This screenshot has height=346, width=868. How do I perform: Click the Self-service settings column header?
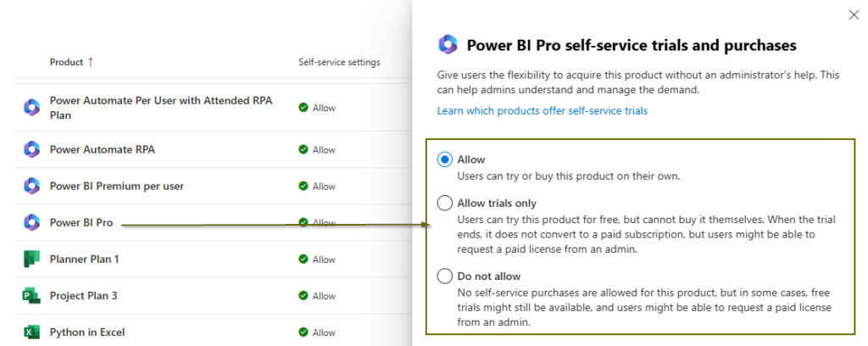339,62
